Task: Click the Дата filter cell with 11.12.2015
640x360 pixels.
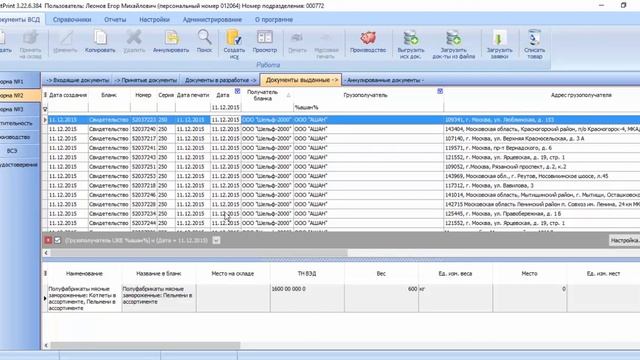Action: click(x=225, y=107)
